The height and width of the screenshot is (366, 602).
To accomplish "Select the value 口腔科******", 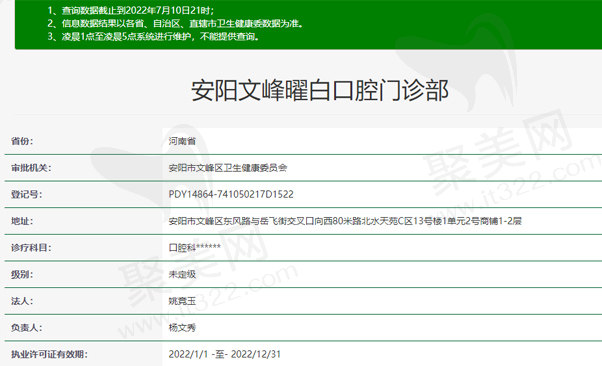I will 195,248.
